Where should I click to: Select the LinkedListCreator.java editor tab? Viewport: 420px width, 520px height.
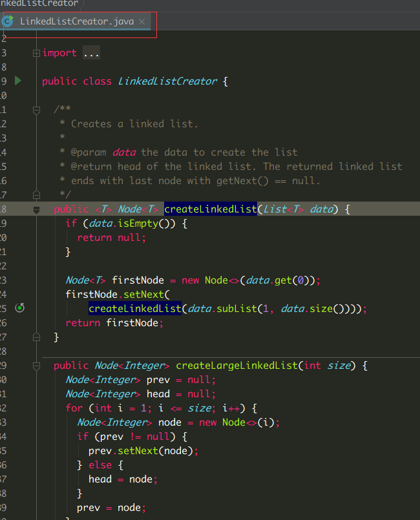(76, 21)
